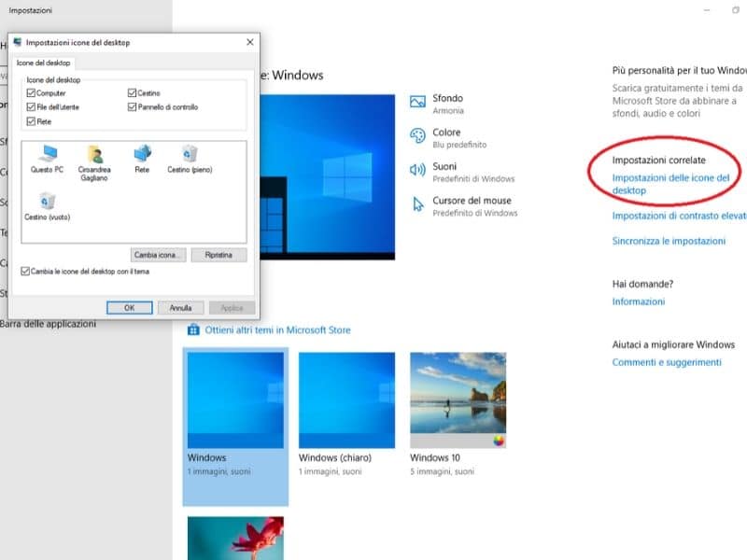This screenshot has width=747, height=560.
Task: Minimize the Impostazioni window
Action: [x=707, y=10]
